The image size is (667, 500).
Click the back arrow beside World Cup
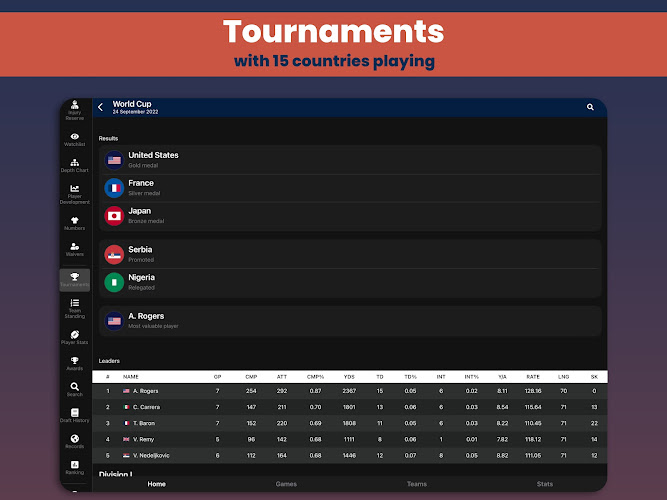[x=101, y=107]
